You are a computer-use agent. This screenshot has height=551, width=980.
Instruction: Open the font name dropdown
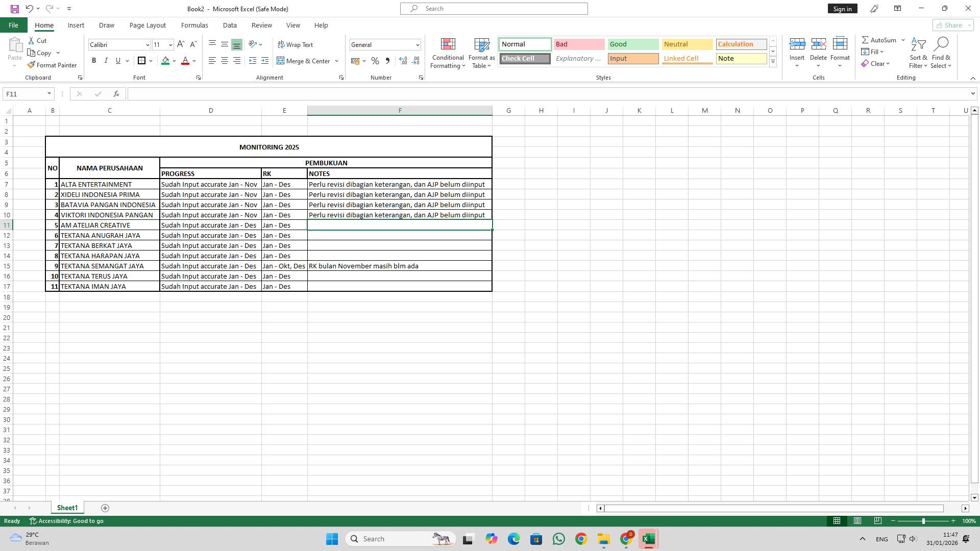coord(147,44)
